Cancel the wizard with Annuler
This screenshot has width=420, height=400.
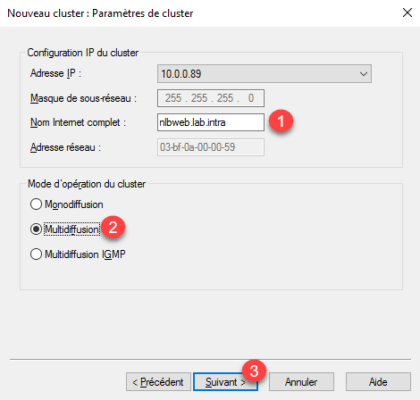(301, 382)
